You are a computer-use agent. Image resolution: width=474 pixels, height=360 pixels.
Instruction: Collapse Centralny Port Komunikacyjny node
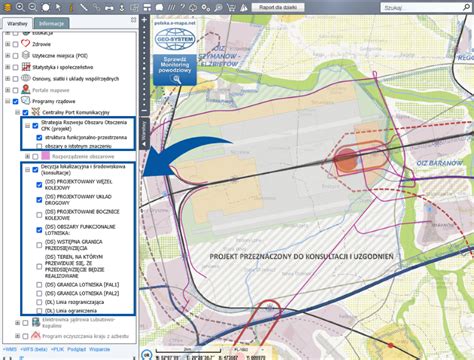pos(17,112)
